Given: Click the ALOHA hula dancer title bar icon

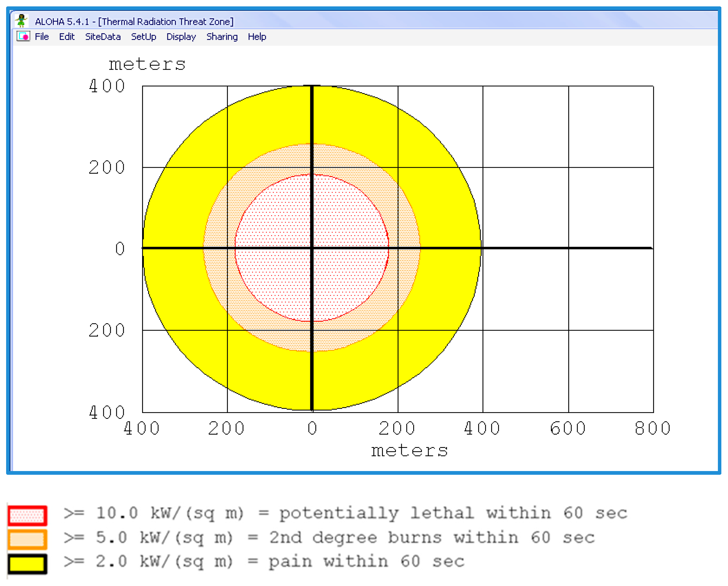Looking at the screenshot, I should [x=21, y=21].
